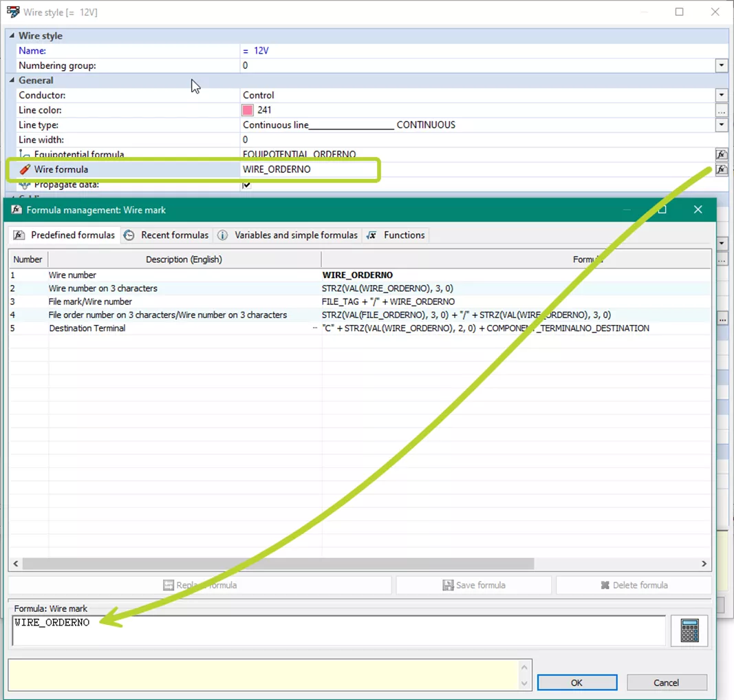Image resolution: width=734 pixels, height=700 pixels.
Task: Toggle the Propagate data checkbox
Action: point(246,184)
